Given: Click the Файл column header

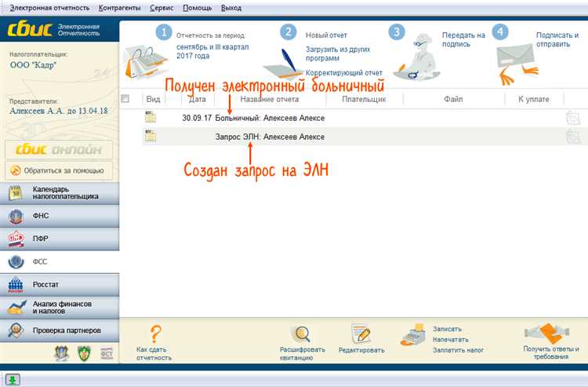Looking at the screenshot, I should click(x=453, y=99).
